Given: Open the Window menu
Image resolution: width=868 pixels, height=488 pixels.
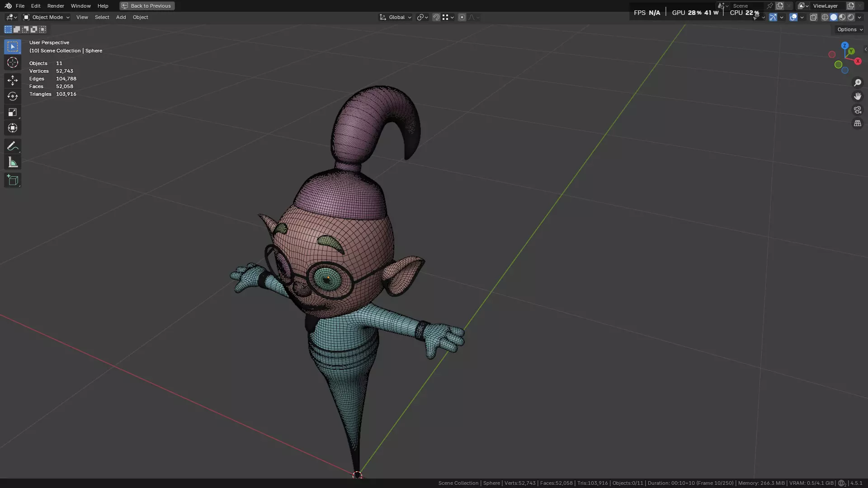Looking at the screenshot, I should [x=80, y=6].
